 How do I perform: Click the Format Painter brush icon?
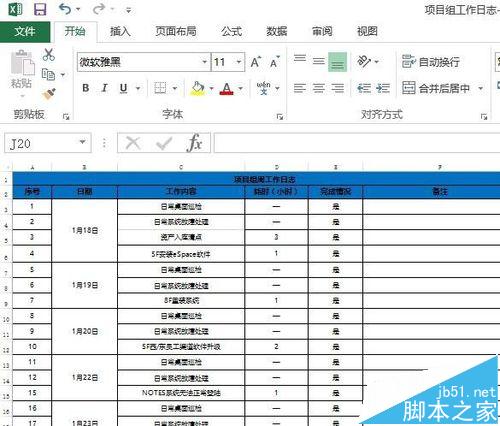click(49, 94)
